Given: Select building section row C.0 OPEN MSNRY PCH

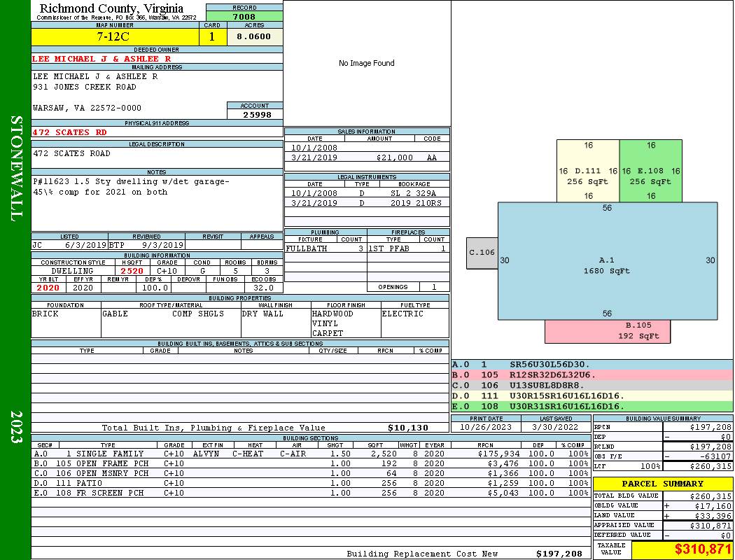Looking at the screenshot, I should (311, 473).
